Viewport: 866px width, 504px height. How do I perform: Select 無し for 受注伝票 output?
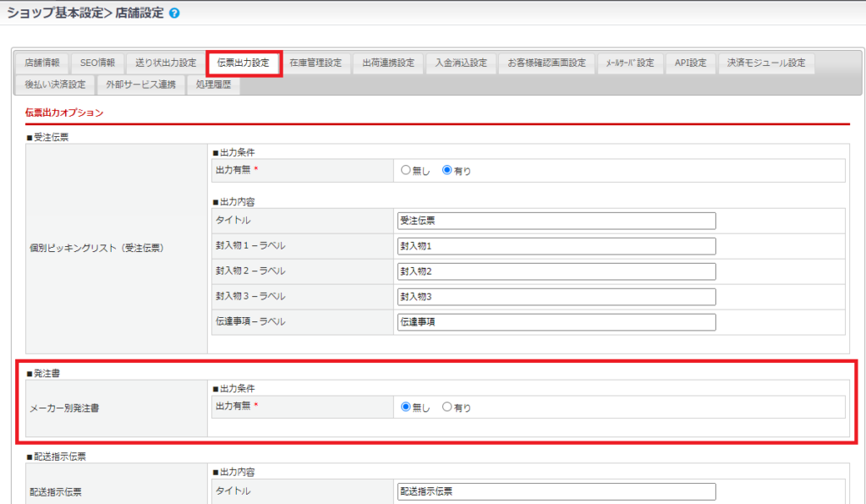coord(406,170)
